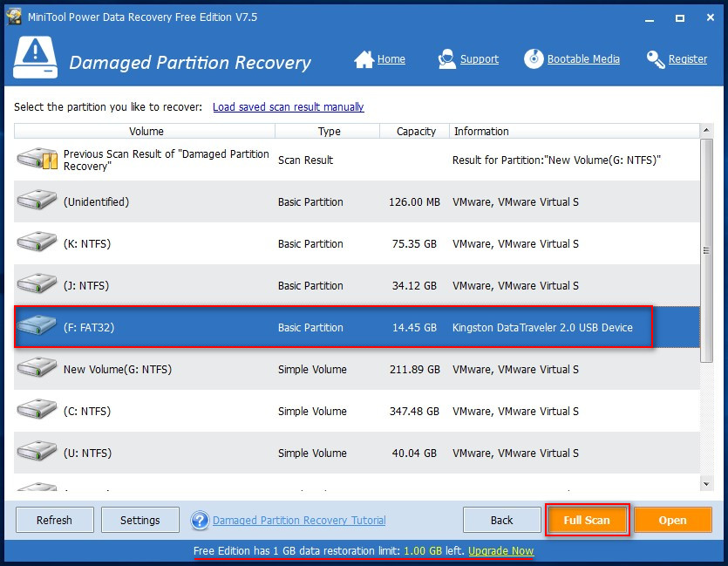Screen dimensions: 728x566
Task: Click the Information column header
Action: tap(575, 132)
